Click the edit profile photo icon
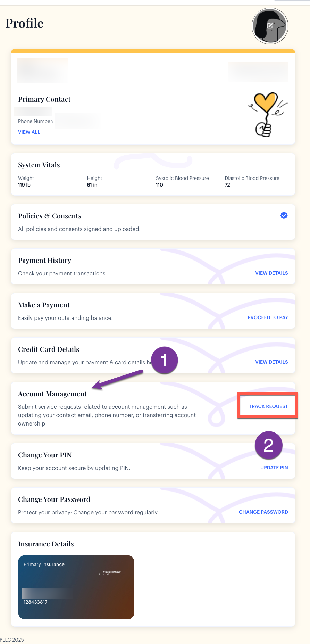This screenshot has height=644, width=310. coord(270,26)
